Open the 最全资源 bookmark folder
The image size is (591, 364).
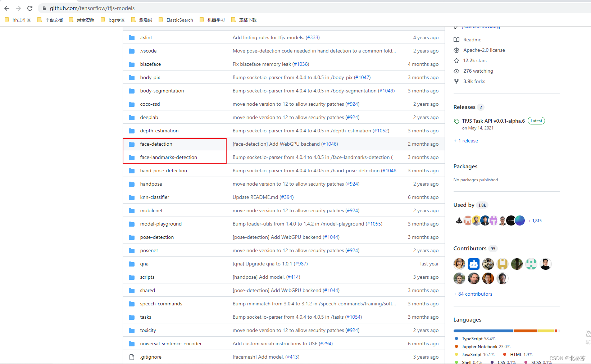click(x=82, y=20)
